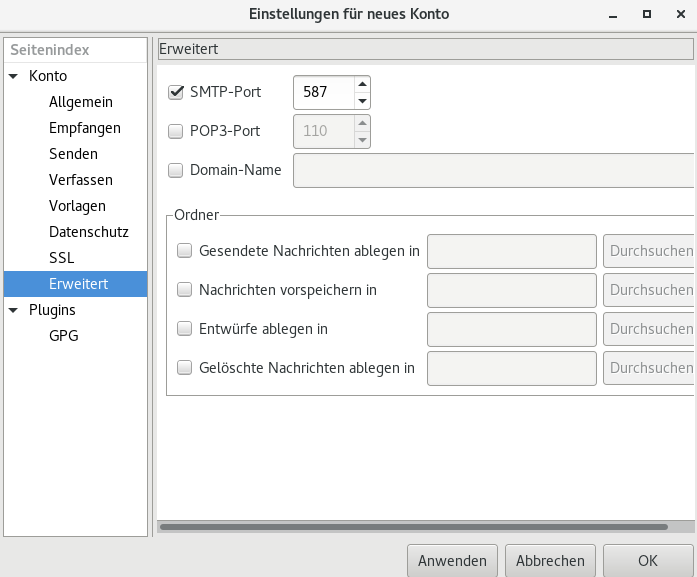Tick 'Nachrichten vorspeichern in' checkbox
This screenshot has height=577, width=697.
click(184, 290)
